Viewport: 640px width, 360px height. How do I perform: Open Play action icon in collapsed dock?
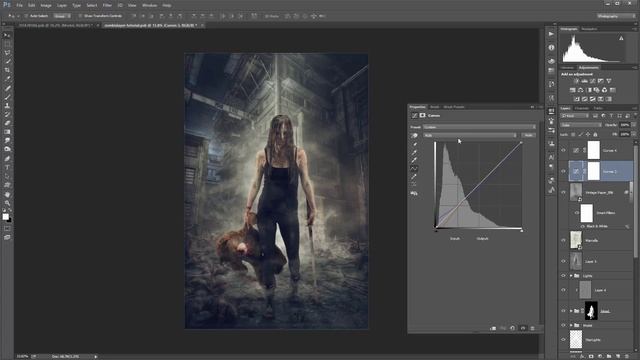551,34
